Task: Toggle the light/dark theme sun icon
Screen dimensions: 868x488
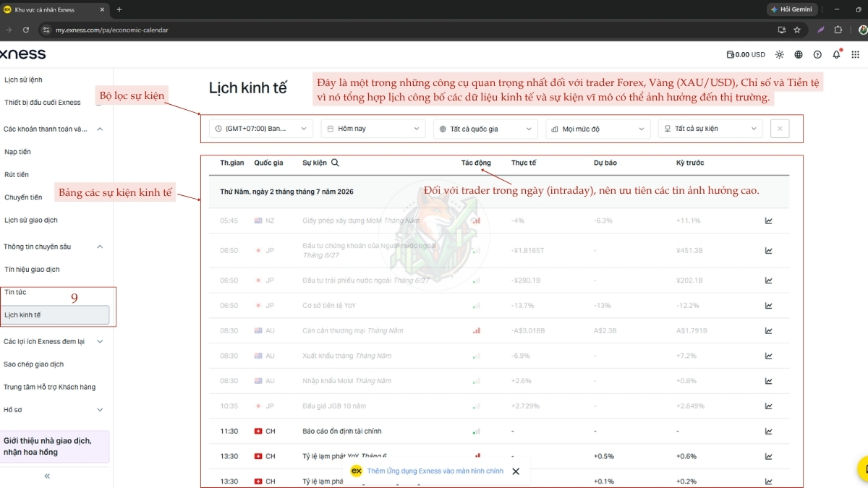Action: (779, 54)
